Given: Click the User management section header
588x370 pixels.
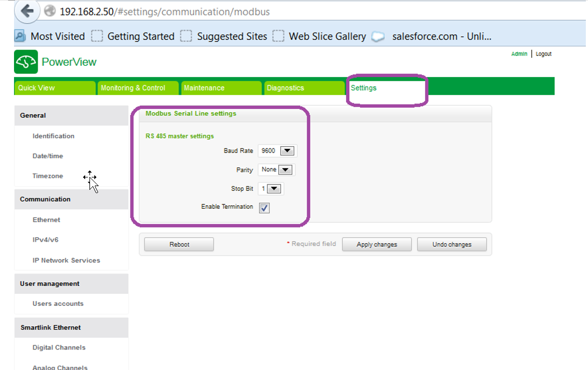Looking at the screenshot, I should (71, 284).
